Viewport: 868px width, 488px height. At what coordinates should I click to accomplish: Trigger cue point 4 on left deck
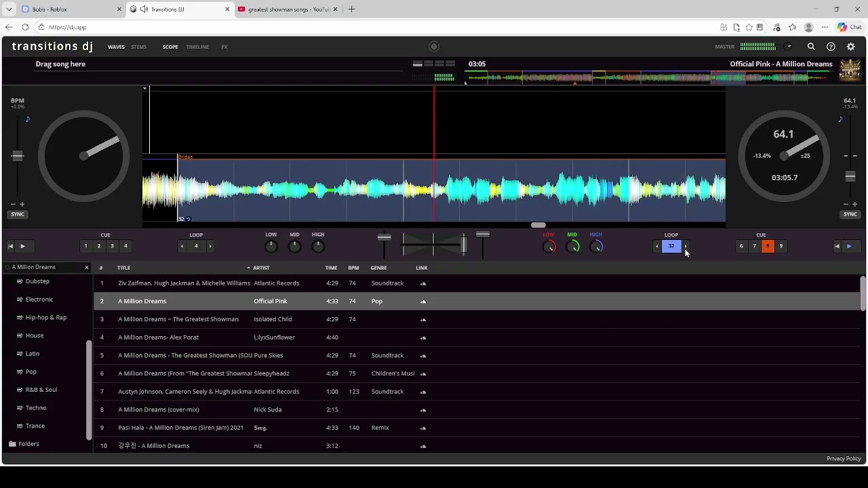(x=125, y=246)
